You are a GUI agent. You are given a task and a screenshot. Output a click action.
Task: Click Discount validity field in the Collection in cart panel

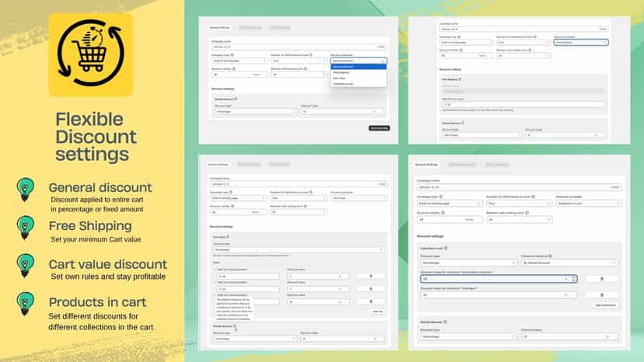click(x=450, y=220)
